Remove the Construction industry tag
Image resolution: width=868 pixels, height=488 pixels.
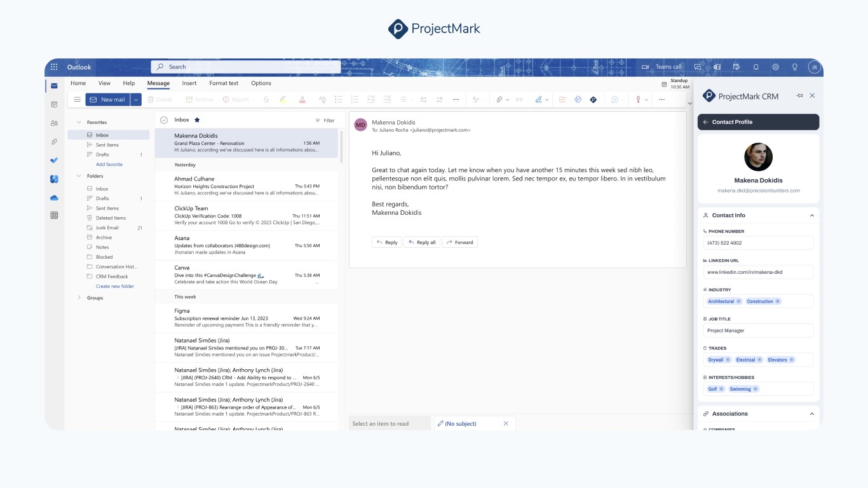(x=778, y=301)
